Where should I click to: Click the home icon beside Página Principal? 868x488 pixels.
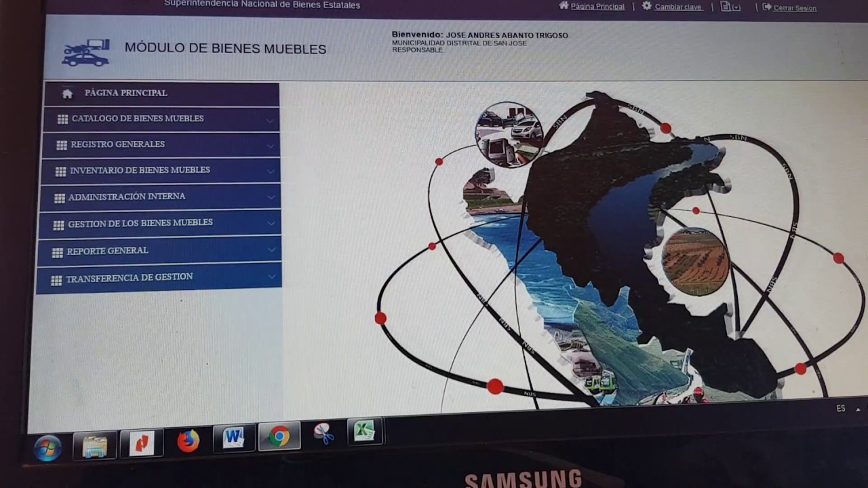67,94
